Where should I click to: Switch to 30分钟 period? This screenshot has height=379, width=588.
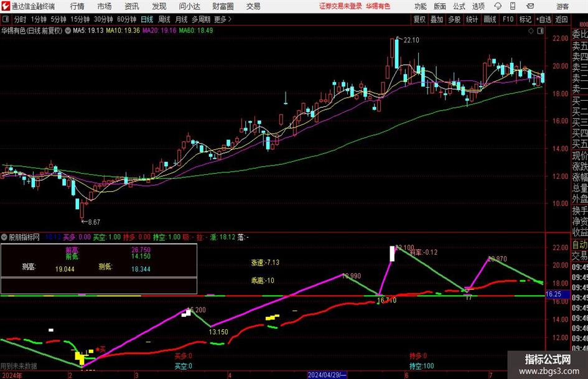tap(103, 19)
